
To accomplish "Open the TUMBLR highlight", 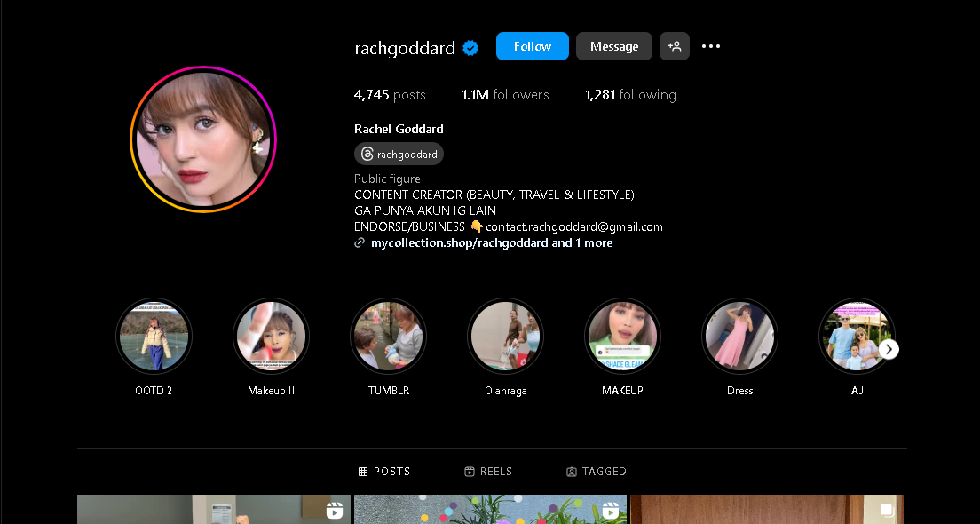I will [x=388, y=337].
